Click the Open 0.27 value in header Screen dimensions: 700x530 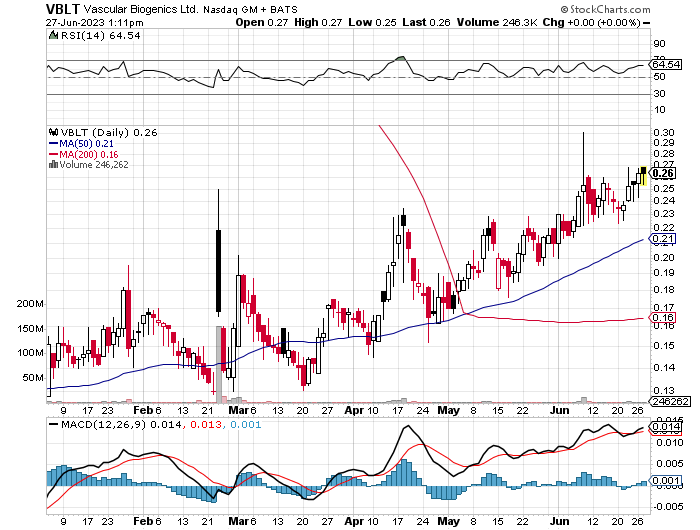point(262,22)
